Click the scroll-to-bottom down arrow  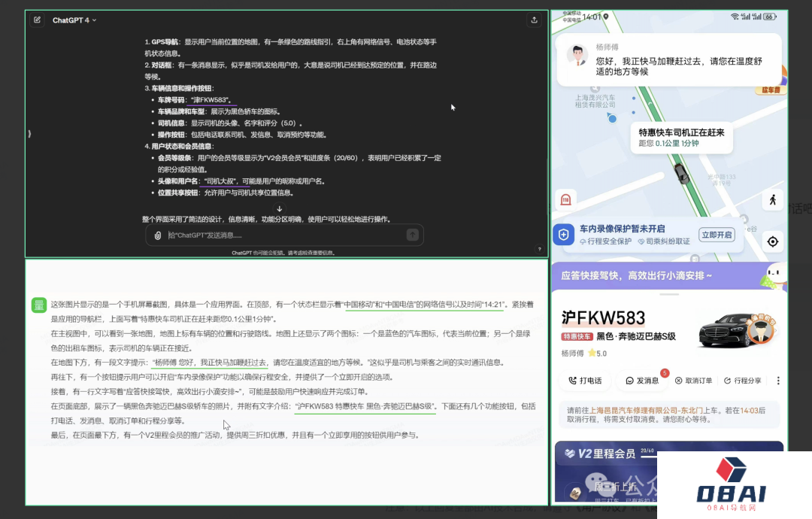pyautogui.click(x=280, y=208)
